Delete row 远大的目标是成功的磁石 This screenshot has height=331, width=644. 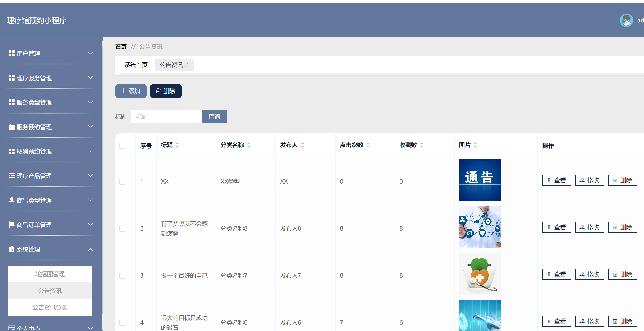pos(622,321)
